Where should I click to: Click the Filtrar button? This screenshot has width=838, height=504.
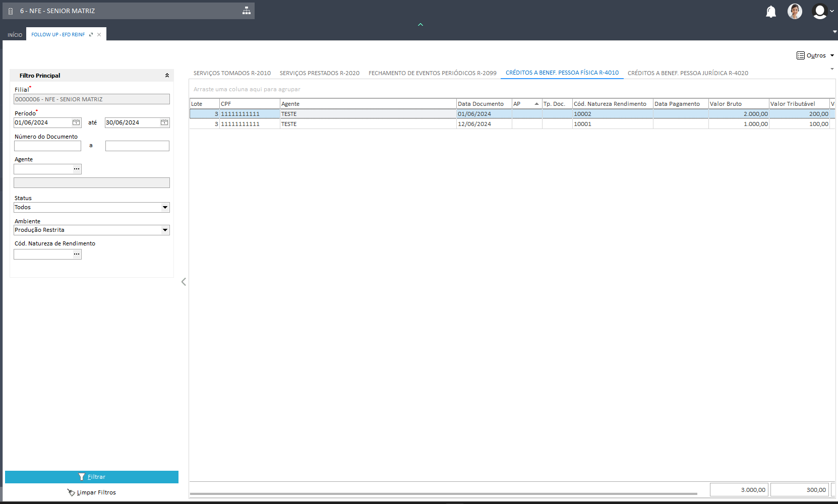[x=92, y=477]
